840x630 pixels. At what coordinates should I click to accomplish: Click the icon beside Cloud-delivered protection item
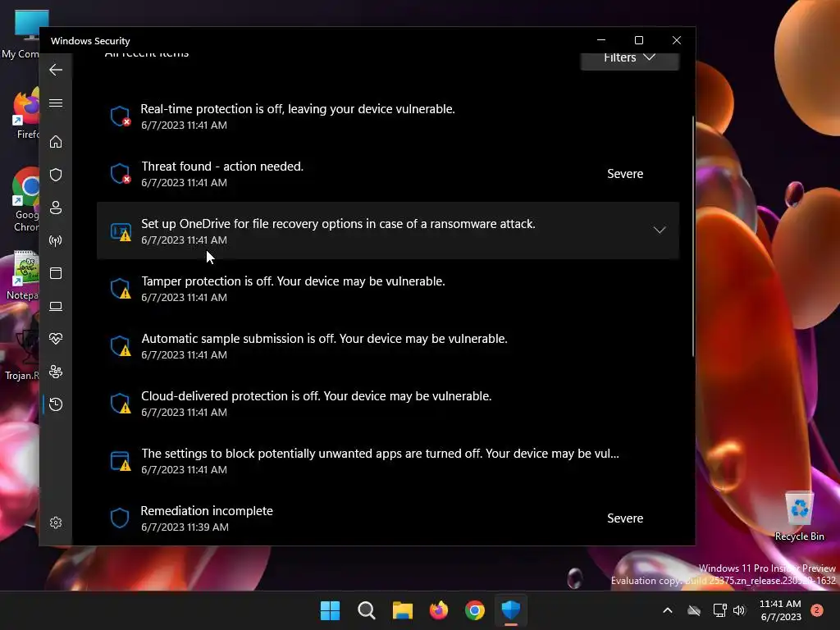coord(120,403)
